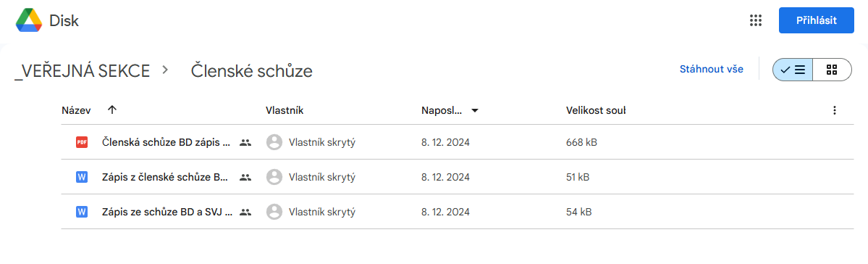Click the Přihlásit sign-in button
This screenshot has width=868, height=264.
tap(817, 21)
